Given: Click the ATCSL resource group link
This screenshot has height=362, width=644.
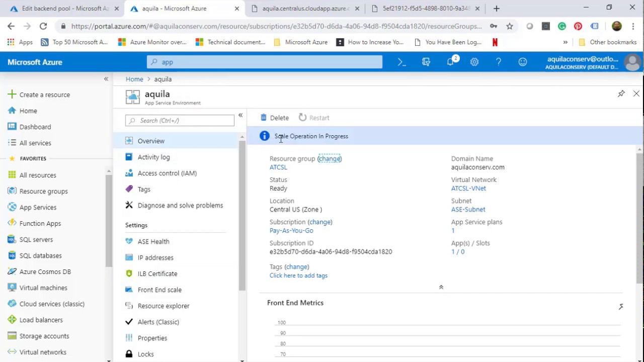Looking at the screenshot, I should (278, 167).
